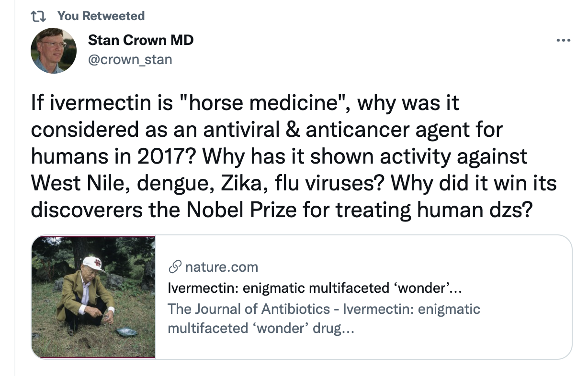Click the "antiviral & anticancer agent" text line
The image size is (588, 376).
266,129
